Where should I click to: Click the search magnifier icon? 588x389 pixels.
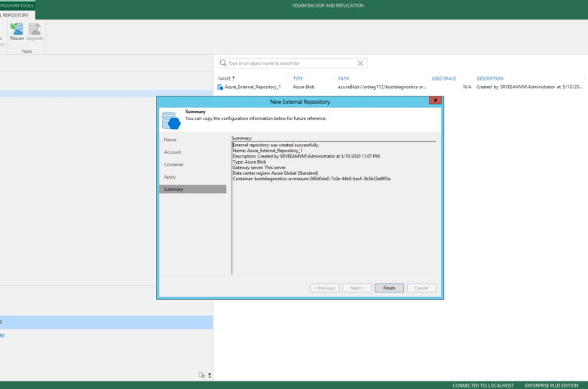tap(223, 63)
